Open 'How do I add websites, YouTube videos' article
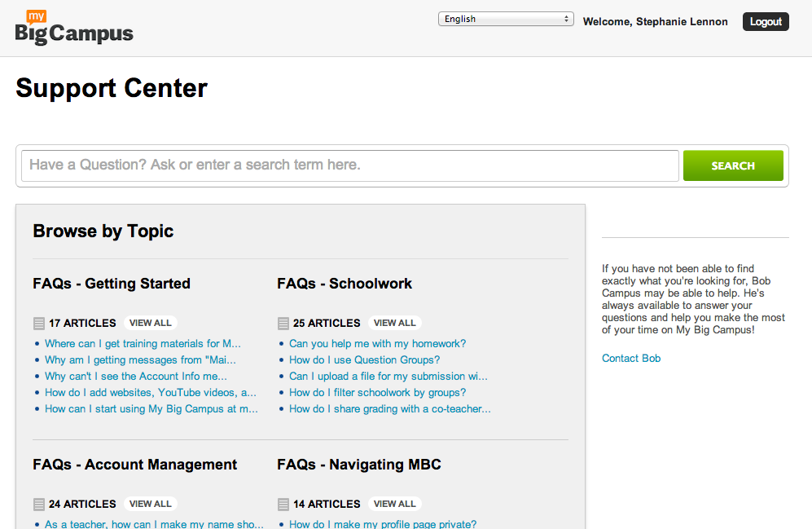Image resolution: width=812 pixels, height=529 pixels. pyautogui.click(x=150, y=392)
